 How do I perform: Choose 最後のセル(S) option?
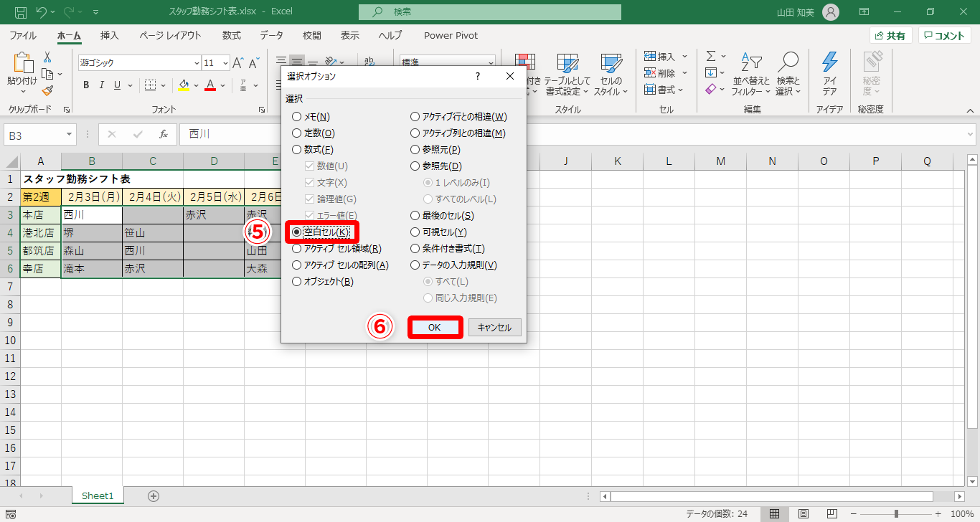pos(442,215)
